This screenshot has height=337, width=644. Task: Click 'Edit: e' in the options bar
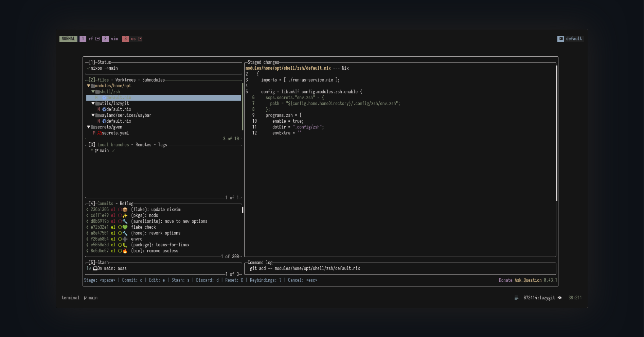157,280
